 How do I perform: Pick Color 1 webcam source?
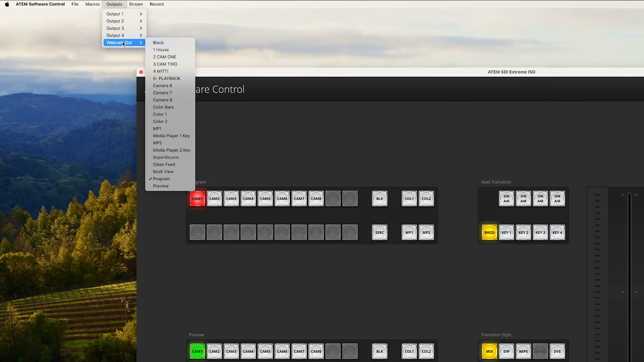[x=170, y=114]
